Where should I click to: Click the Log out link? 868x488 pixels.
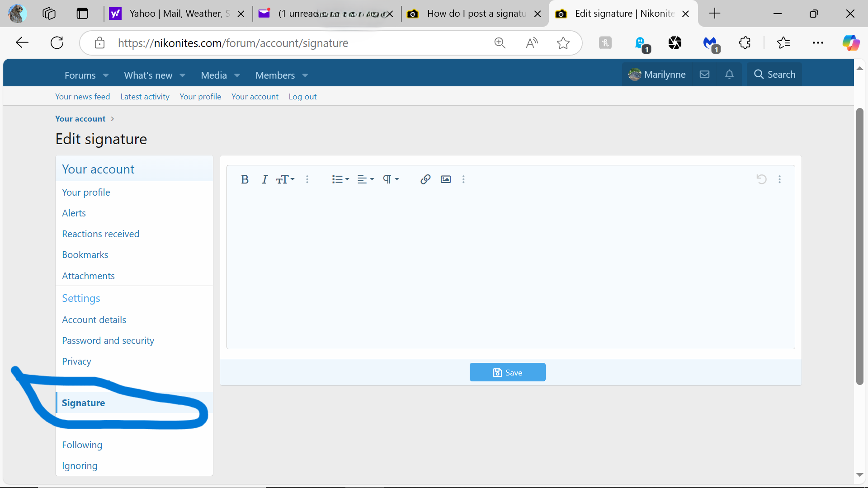pos(302,97)
